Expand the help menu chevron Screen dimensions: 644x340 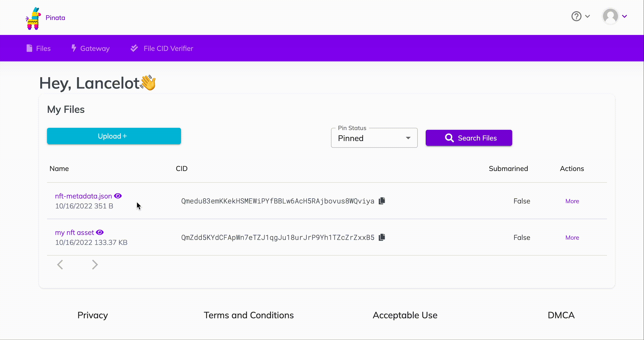coord(587,16)
